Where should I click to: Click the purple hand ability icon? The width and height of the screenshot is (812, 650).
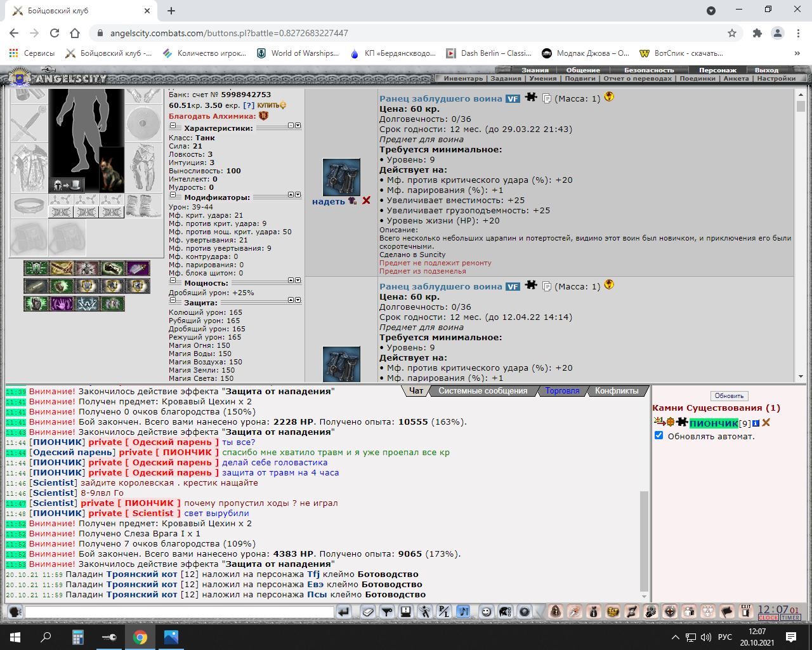[x=62, y=303]
